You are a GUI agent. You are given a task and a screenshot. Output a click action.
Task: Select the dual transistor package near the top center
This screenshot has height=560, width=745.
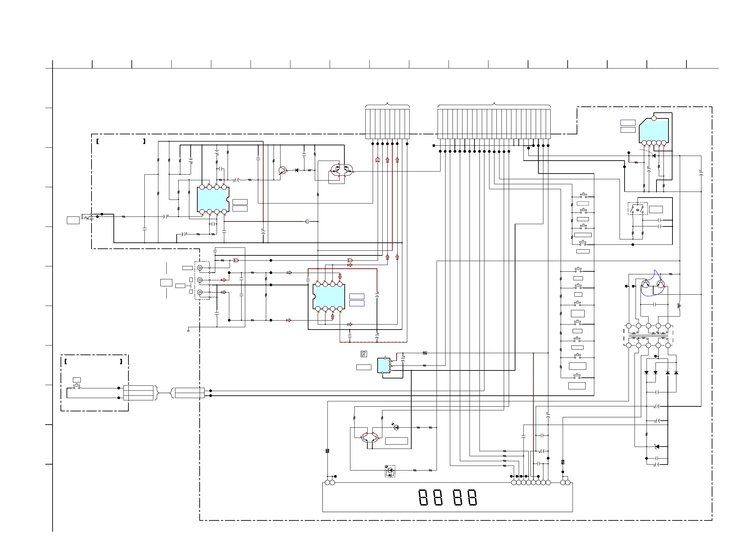pyautogui.click(x=342, y=170)
